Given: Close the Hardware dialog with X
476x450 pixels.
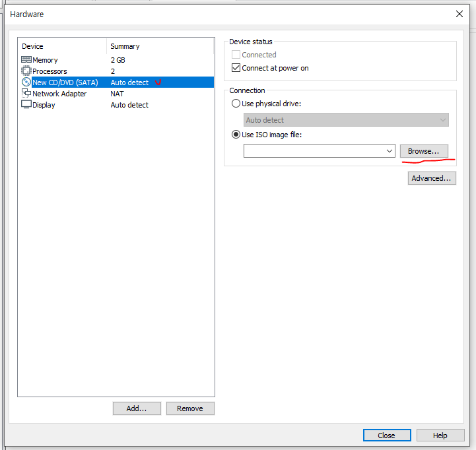Looking at the screenshot, I should [459, 14].
